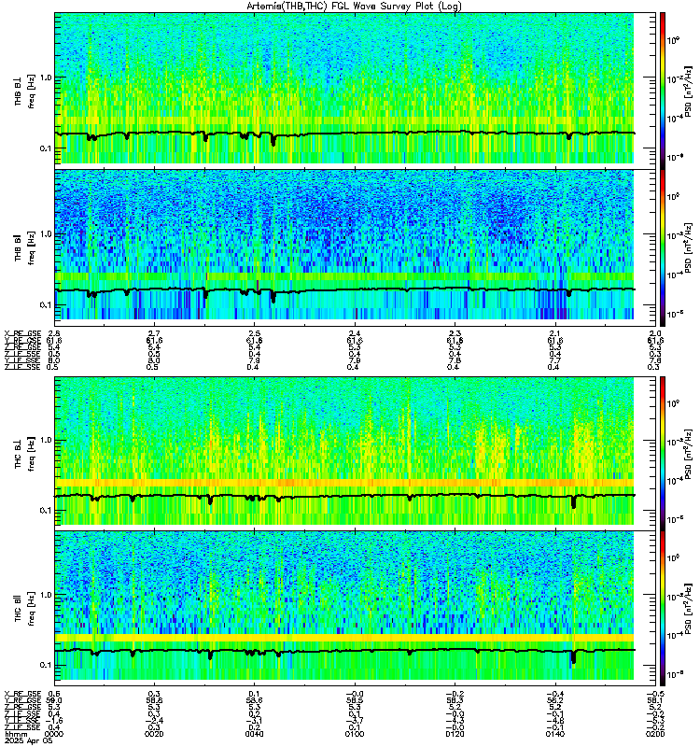700x747 pixels.
Task: Click the '0140' time label on the bottom axis
Action: [x=555, y=734]
